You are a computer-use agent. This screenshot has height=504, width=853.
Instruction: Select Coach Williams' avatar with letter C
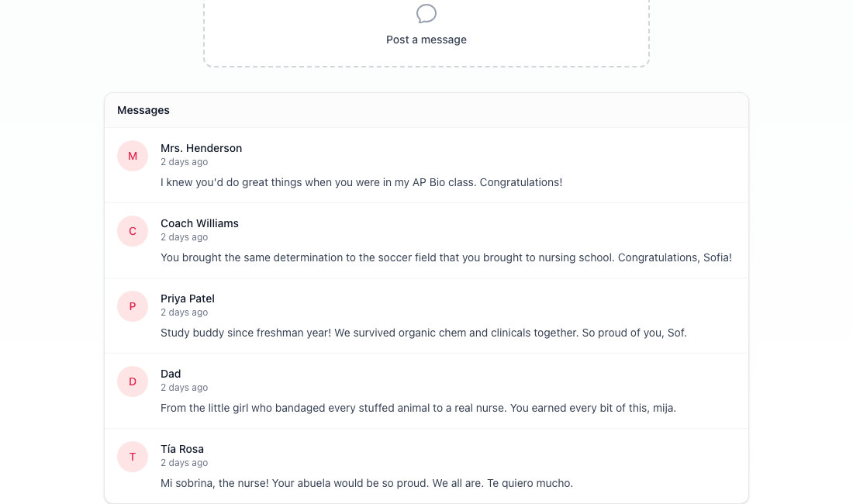point(133,231)
